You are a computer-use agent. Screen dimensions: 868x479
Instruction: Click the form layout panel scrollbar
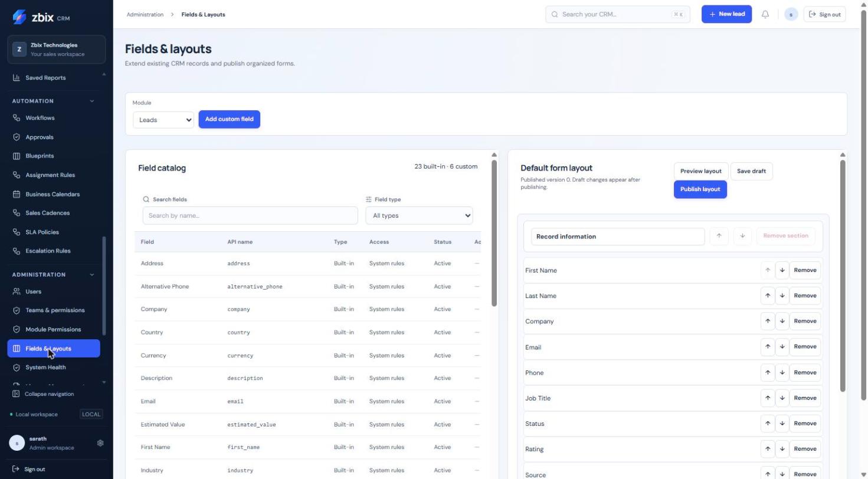(843, 276)
